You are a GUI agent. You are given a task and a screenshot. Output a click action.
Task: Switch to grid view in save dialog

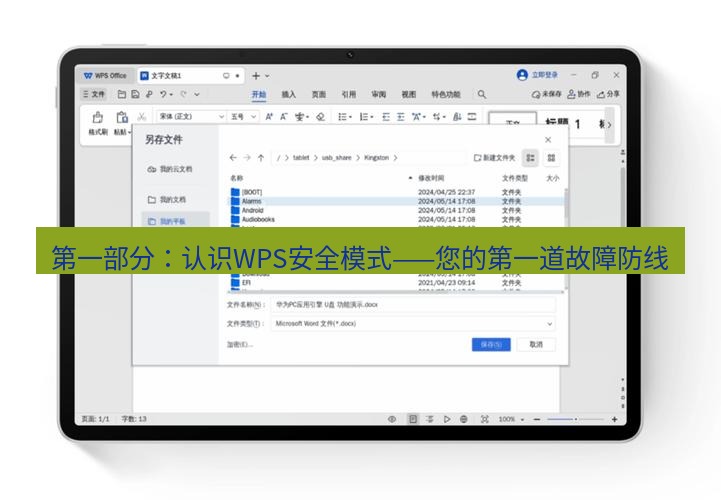551,158
